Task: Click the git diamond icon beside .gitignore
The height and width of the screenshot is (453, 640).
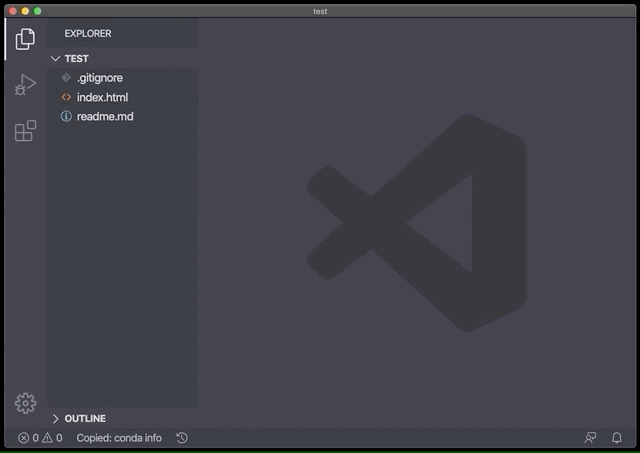Action: point(66,78)
